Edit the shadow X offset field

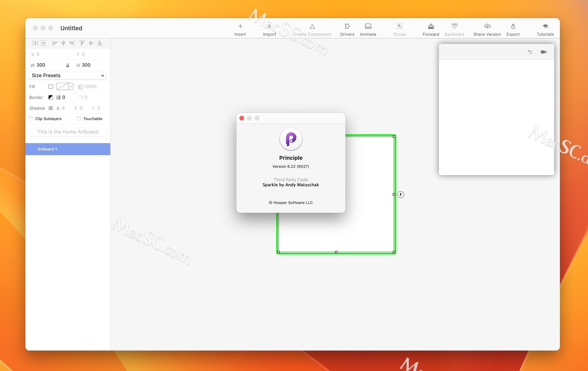tap(81, 108)
